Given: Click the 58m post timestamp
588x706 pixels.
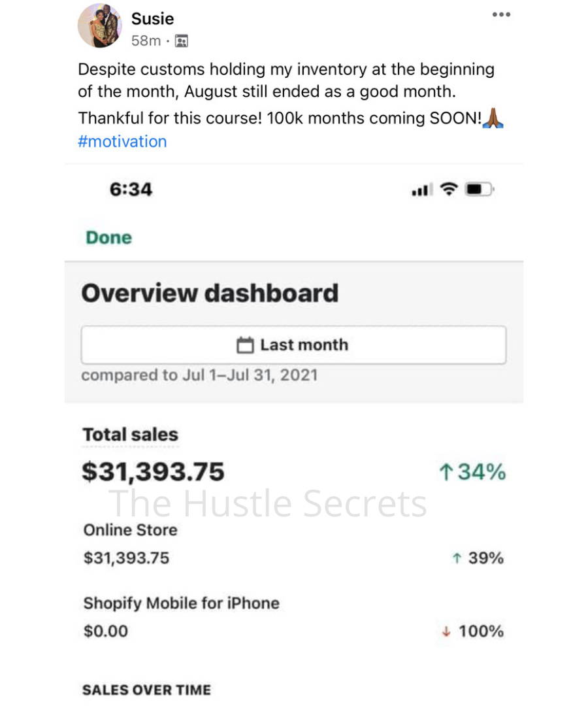Looking at the screenshot, I should 146,41.
